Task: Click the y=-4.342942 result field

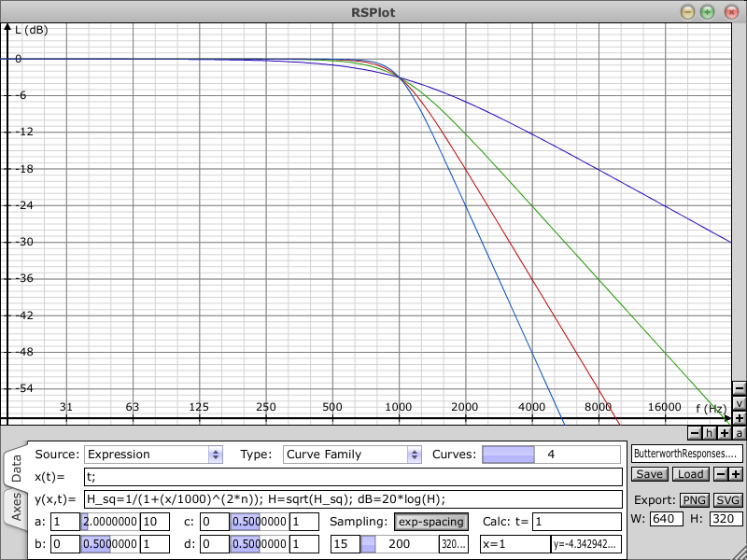Action: [586, 544]
